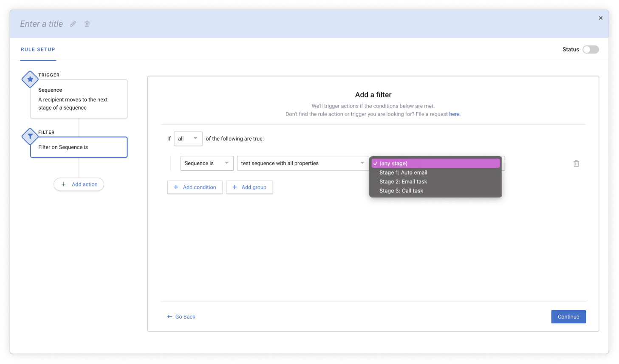Click the Add action button
619x364 pixels.
tap(79, 184)
